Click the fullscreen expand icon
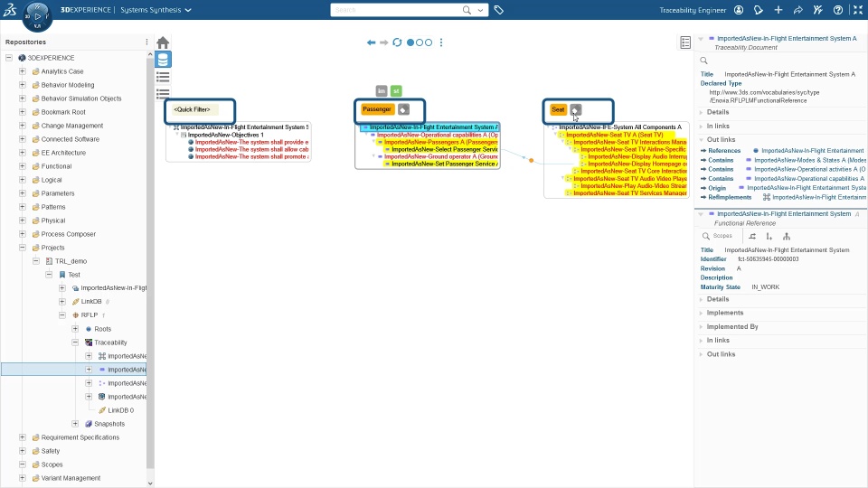The image size is (868, 488). click(858, 10)
